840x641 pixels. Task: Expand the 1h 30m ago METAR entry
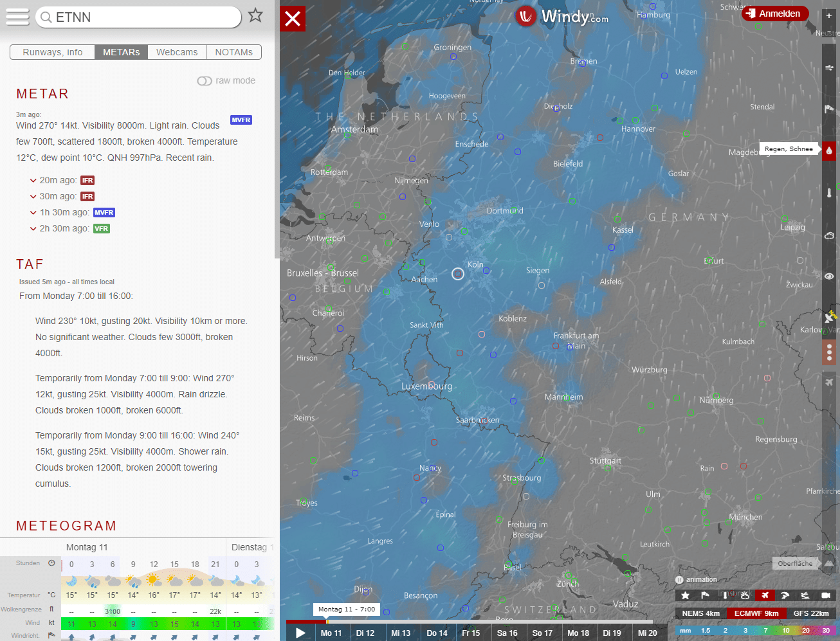tap(33, 213)
